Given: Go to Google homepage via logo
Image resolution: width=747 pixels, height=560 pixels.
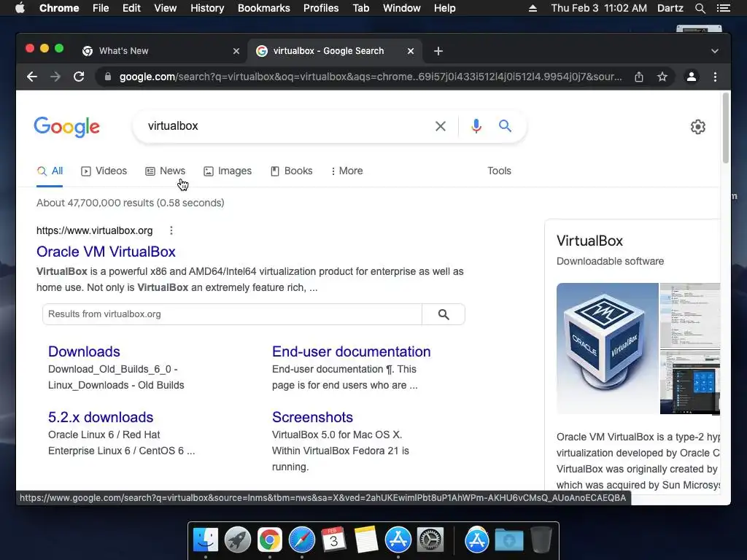Looking at the screenshot, I should (x=66, y=127).
